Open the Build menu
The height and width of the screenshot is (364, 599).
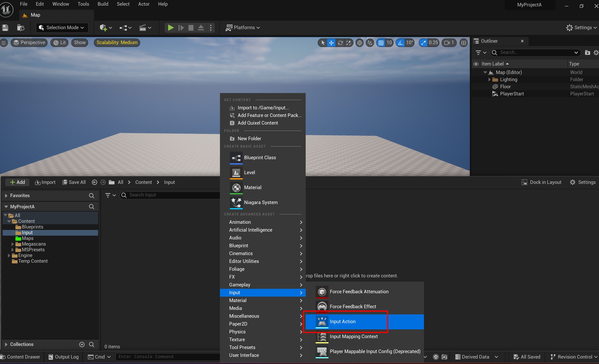(x=103, y=4)
